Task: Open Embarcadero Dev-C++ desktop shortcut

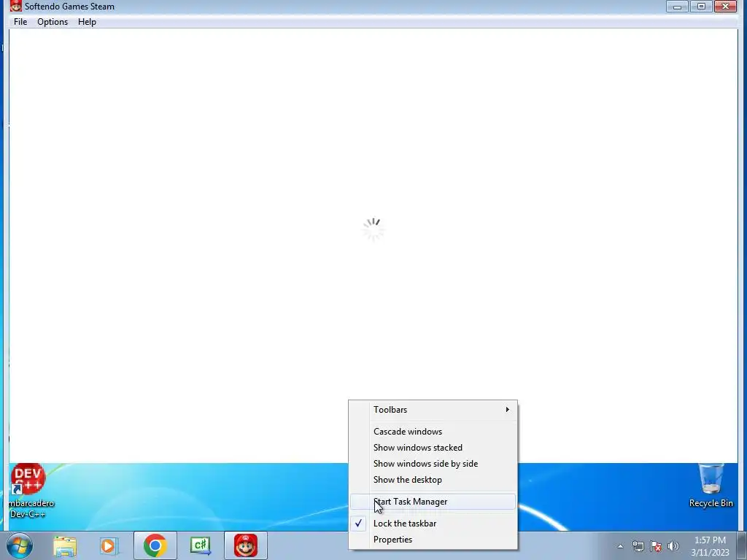Action: pos(28,491)
